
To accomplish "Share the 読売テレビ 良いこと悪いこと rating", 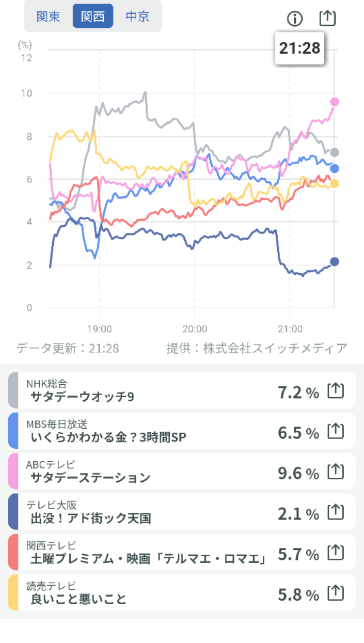I will 336,592.
